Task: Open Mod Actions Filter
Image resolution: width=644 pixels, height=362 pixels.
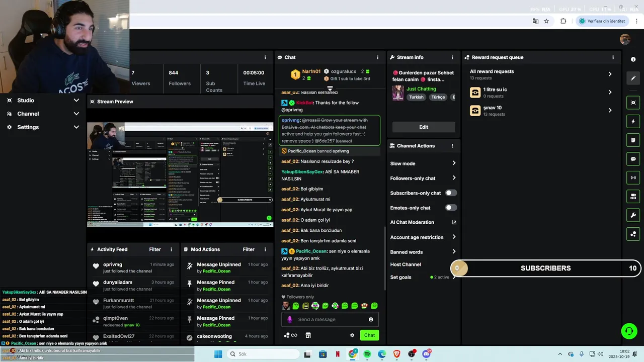Action: [x=249, y=249]
